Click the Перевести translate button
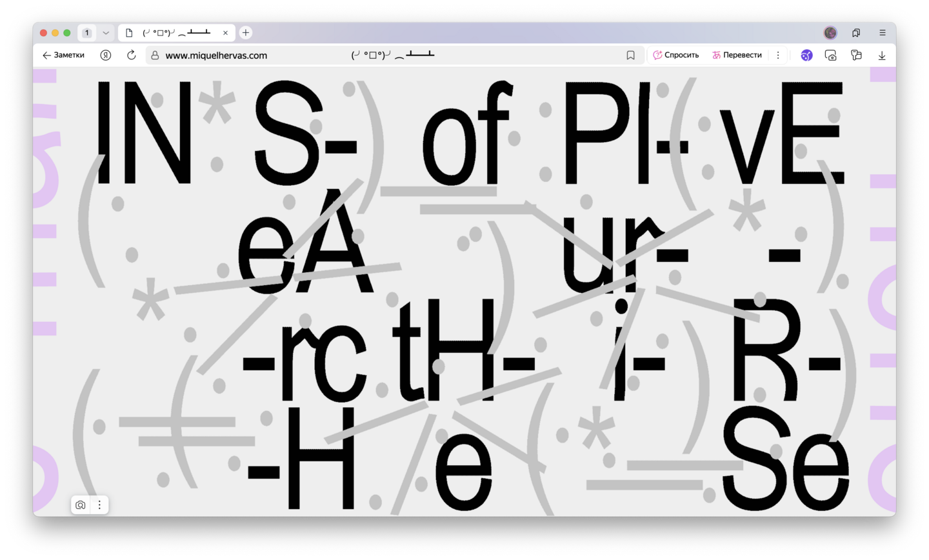 coord(737,55)
